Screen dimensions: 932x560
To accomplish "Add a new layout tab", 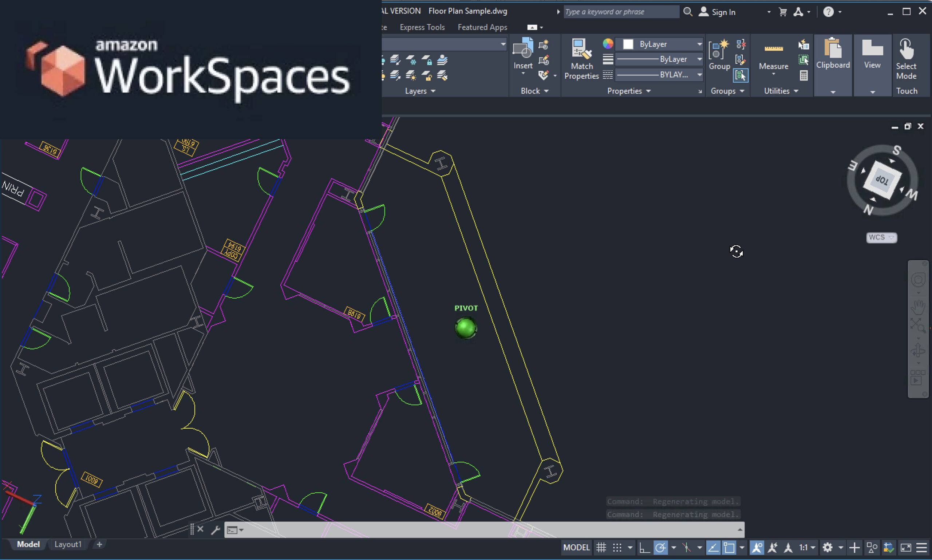I will coord(99,544).
